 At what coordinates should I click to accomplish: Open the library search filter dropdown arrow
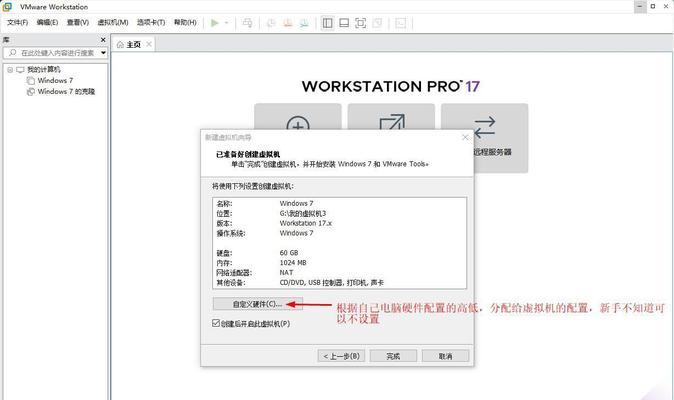tap(104, 52)
